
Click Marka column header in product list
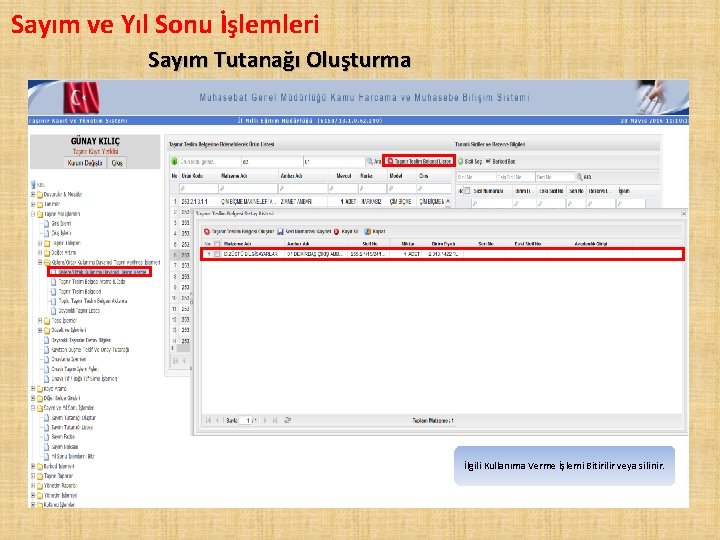366,176
